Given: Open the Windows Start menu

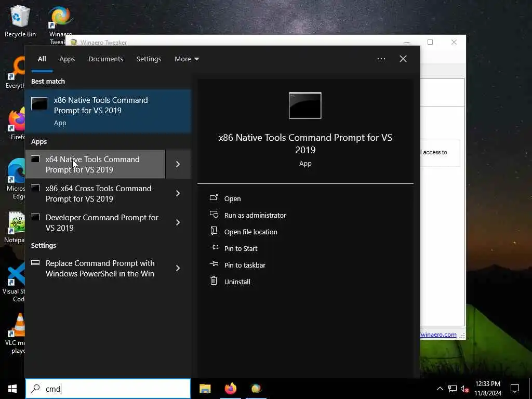Looking at the screenshot, I should click(x=12, y=389).
